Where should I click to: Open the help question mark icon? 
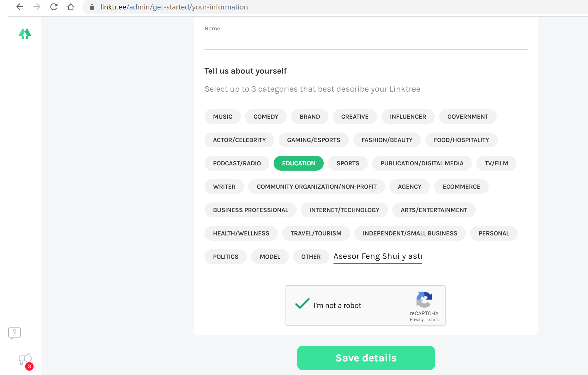click(15, 333)
